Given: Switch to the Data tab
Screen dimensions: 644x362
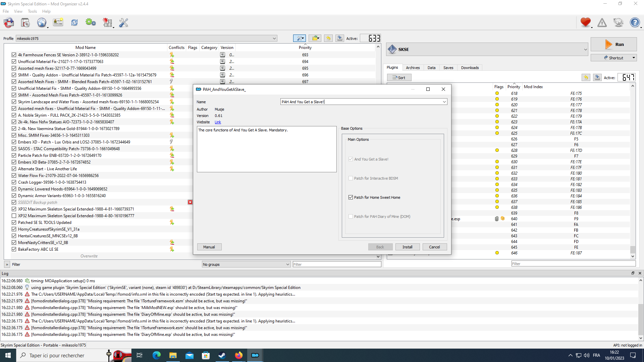Looking at the screenshot, I should coord(431,67).
